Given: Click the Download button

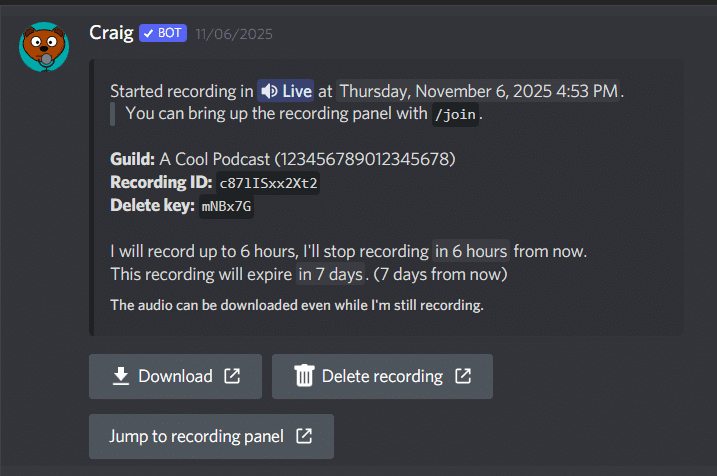Looking at the screenshot, I should click(176, 376).
